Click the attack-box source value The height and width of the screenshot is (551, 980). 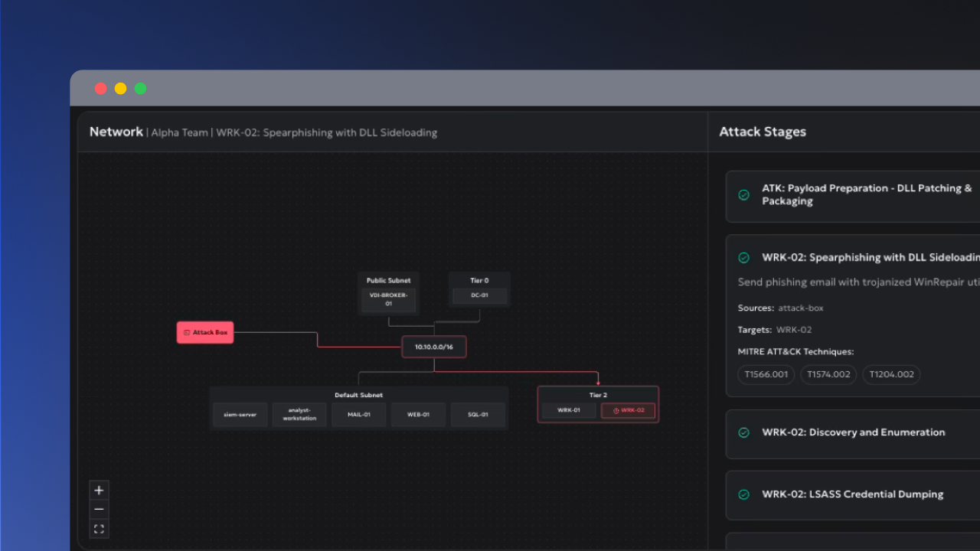click(801, 308)
